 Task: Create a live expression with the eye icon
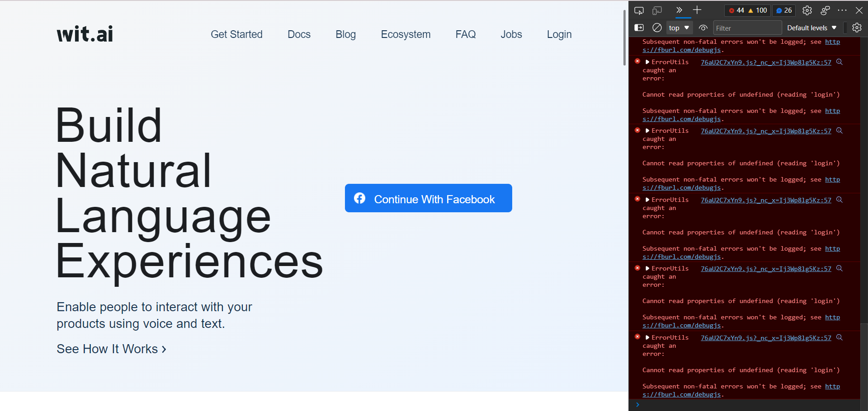click(x=703, y=28)
